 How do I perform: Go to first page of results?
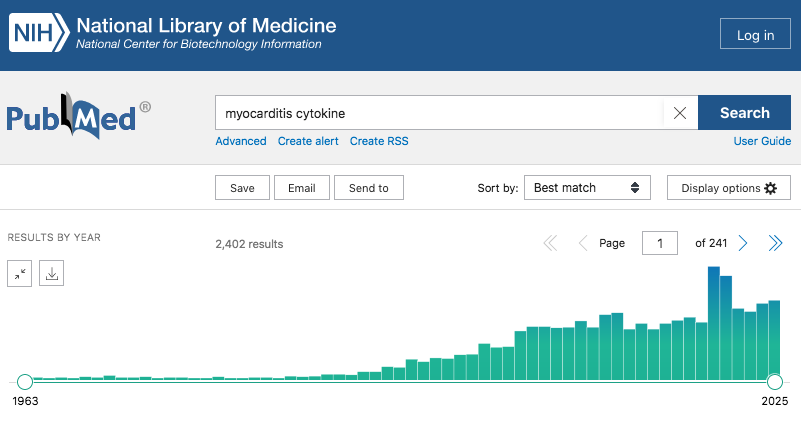pyautogui.click(x=549, y=243)
